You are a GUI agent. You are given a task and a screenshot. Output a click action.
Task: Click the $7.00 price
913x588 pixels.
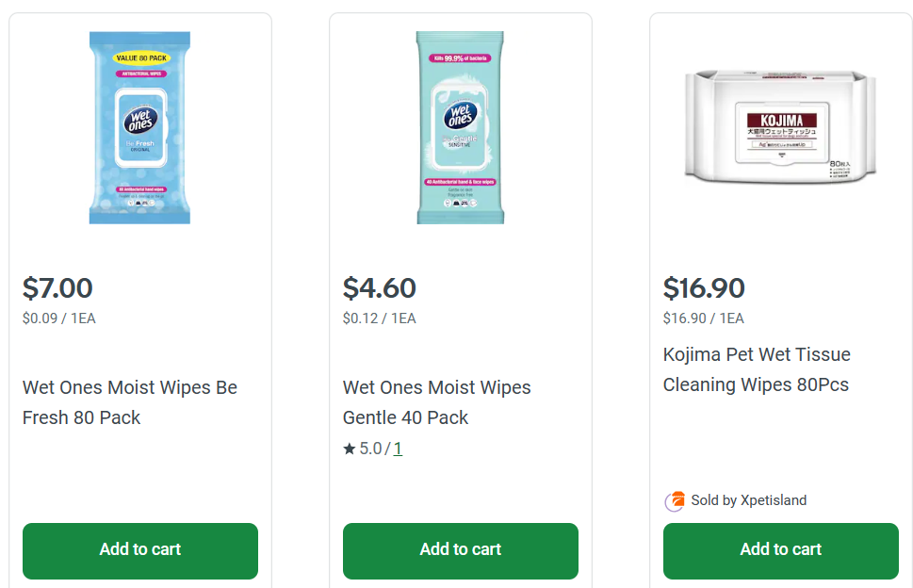click(x=57, y=287)
